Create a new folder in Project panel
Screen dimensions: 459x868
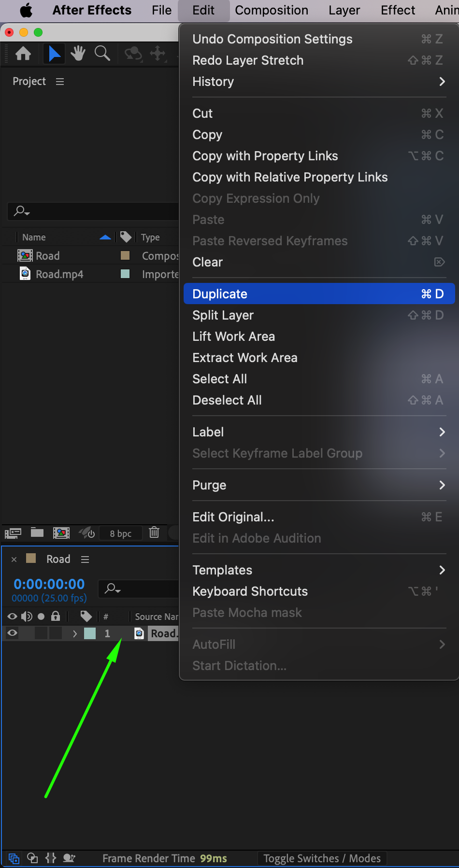[37, 532]
